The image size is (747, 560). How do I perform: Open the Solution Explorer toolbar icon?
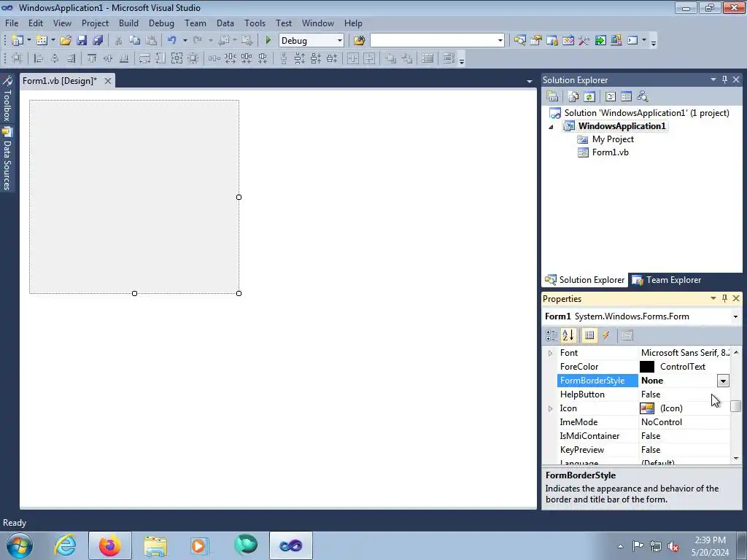click(x=519, y=41)
